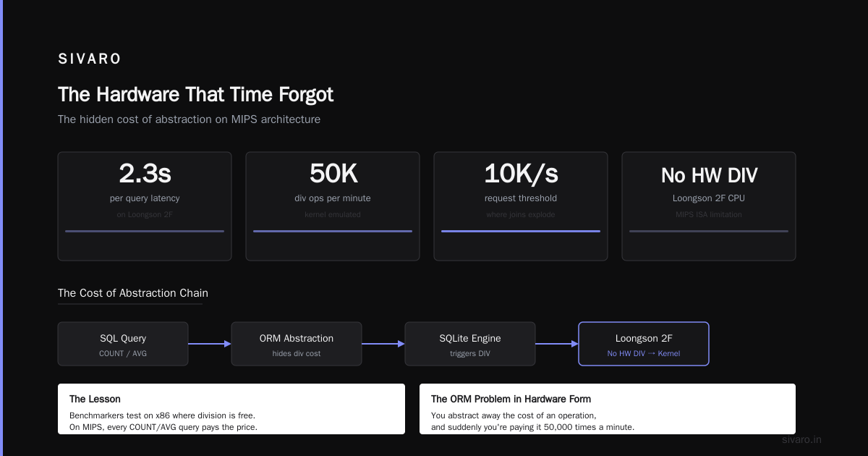Image resolution: width=868 pixels, height=456 pixels.
Task: Select the 2.3s per query latency card
Action: pos(145,206)
